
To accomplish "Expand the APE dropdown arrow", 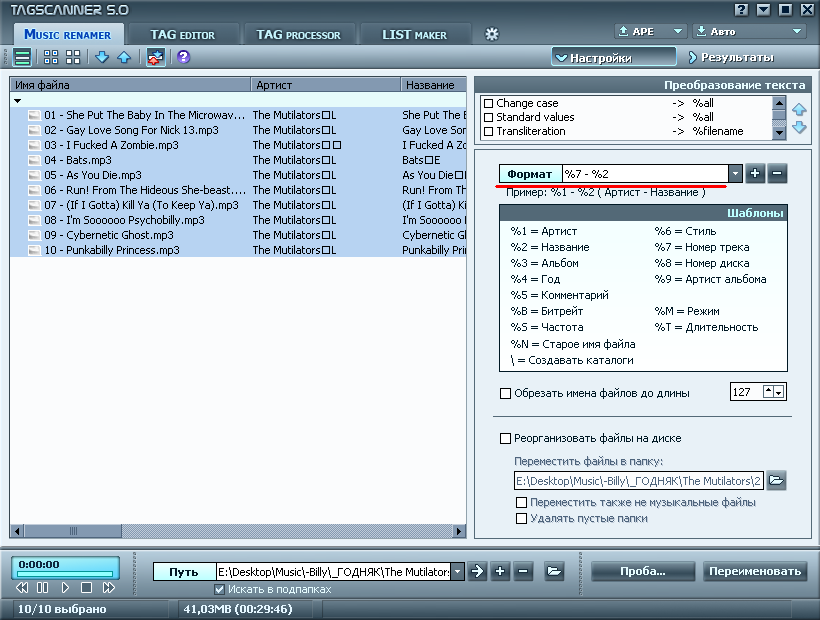I will pyautogui.click(x=678, y=31).
